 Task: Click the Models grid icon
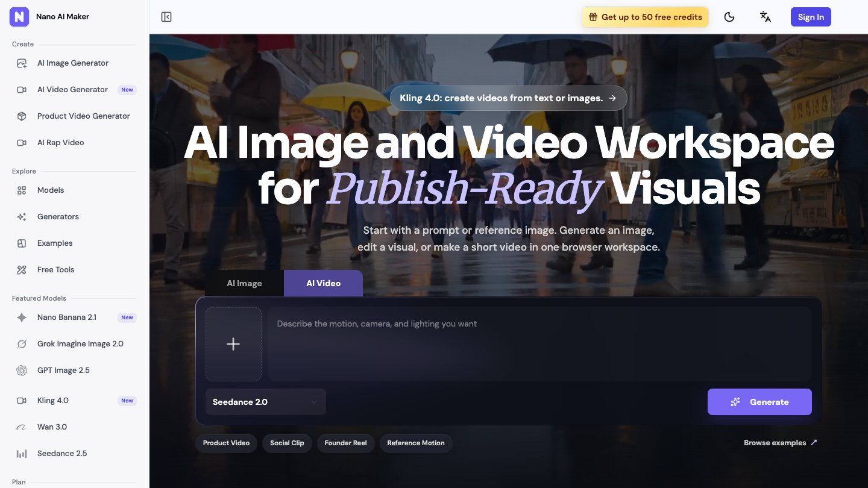click(x=22, y=190)
